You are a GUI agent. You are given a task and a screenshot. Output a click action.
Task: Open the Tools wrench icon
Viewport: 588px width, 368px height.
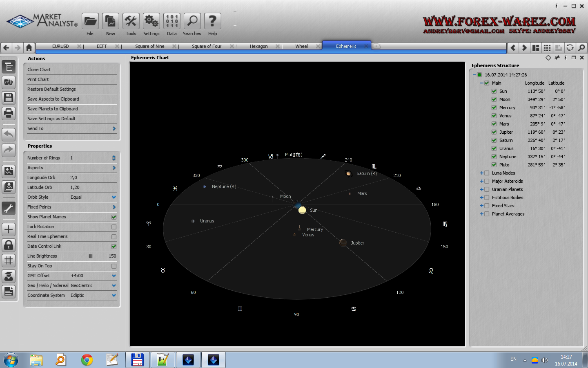coord(131,21)
